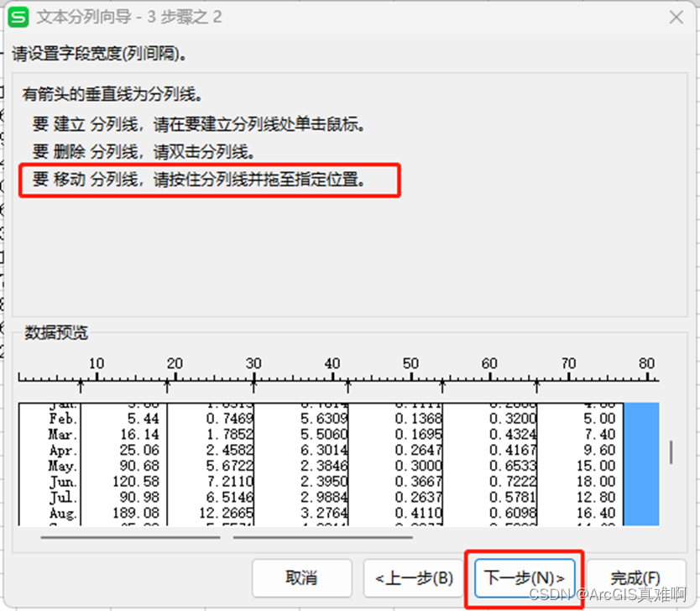The width and height of the screenshot is (700, 611).
Task: Click the value 16.40 in the last column
Action: pyautogui.click(x=596, y=513)
